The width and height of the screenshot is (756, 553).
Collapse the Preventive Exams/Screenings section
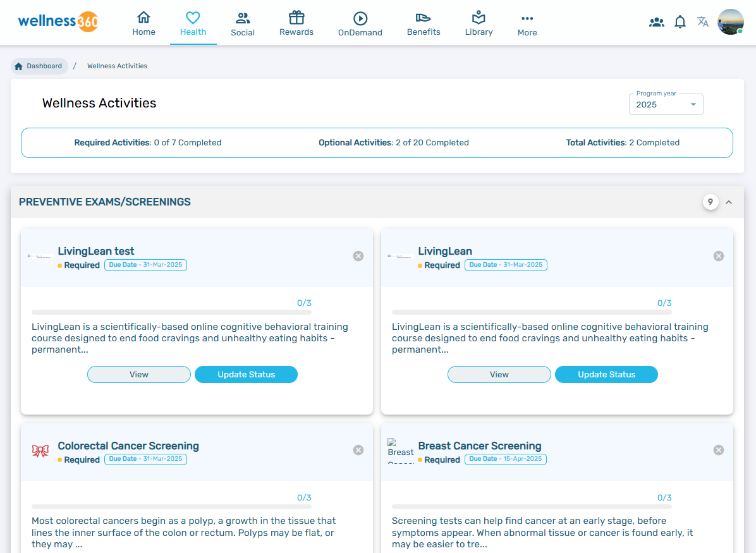(x=729, y=202)
